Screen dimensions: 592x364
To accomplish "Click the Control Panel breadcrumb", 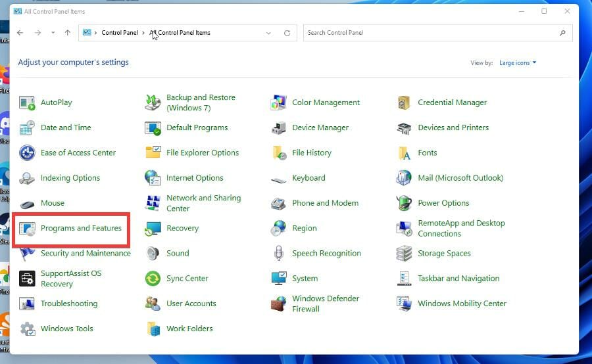I will pos(120,33).
